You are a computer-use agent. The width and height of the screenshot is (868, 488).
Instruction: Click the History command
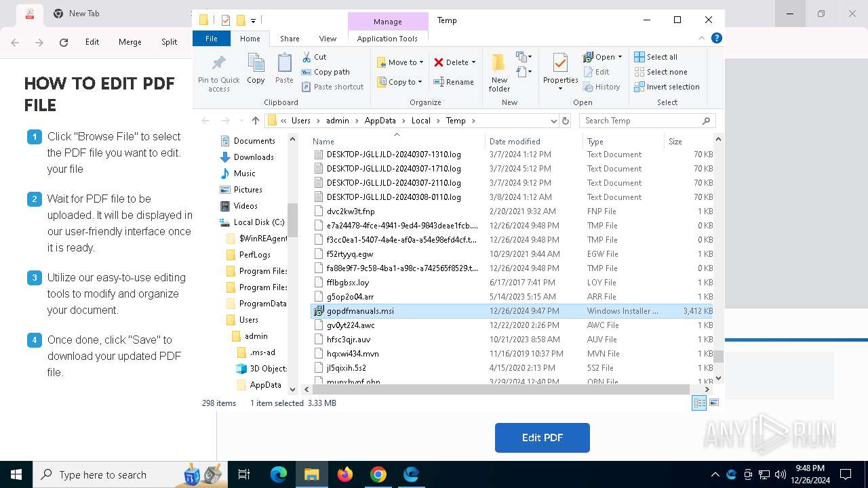[x=601, y=87]
